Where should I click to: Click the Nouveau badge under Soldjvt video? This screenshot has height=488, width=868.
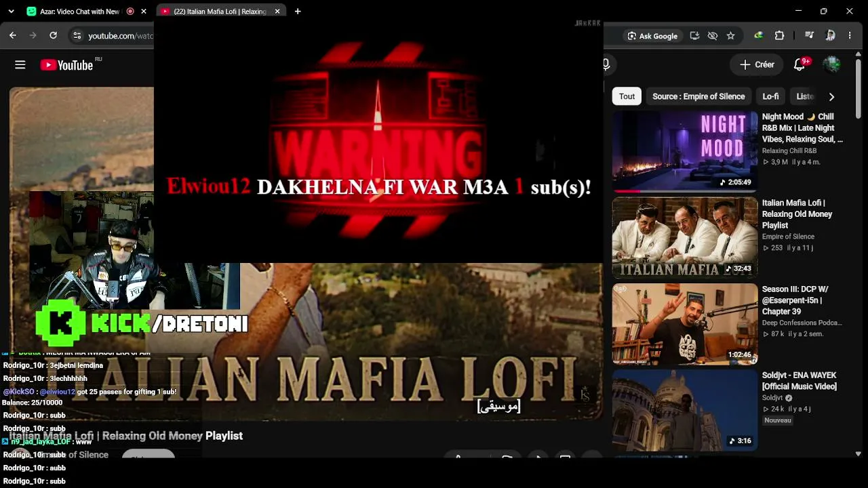coord(778,420)
